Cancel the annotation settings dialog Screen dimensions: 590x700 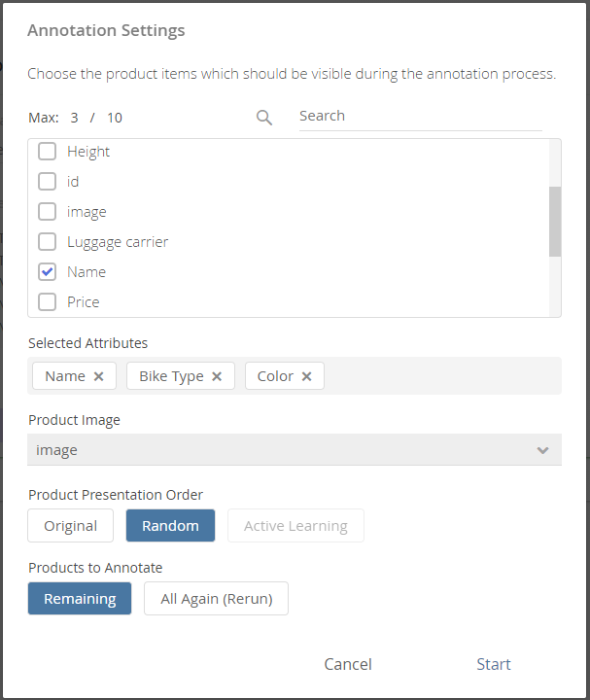pyautogui.click(x=348, y=665)
